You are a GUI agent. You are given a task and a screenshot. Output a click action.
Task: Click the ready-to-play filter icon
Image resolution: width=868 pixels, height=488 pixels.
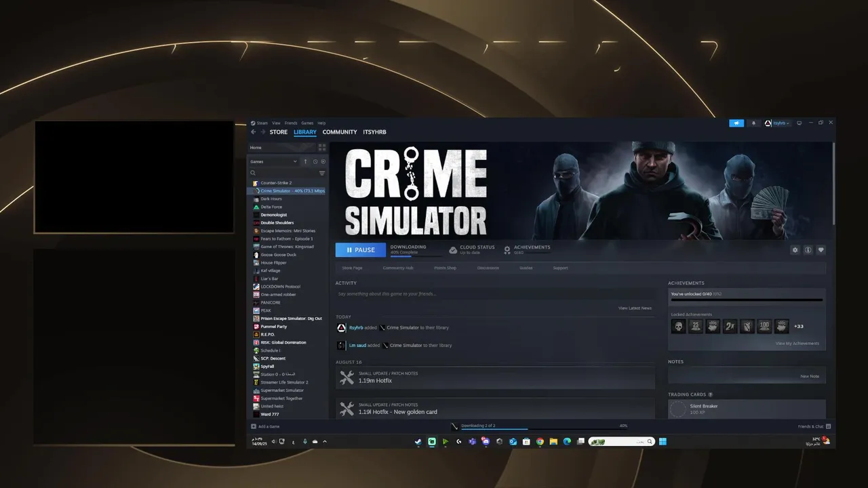click(x=323, y=162)
